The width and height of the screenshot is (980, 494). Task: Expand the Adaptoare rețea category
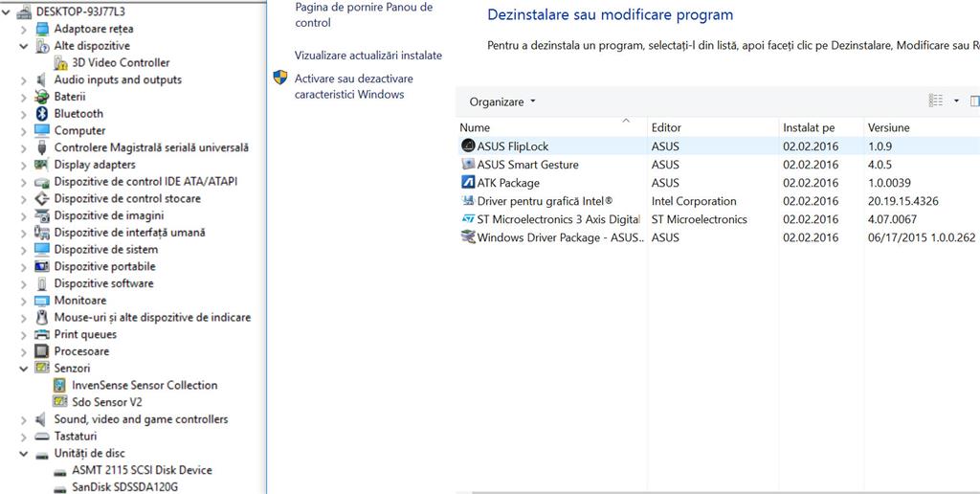tap(24, 29)
